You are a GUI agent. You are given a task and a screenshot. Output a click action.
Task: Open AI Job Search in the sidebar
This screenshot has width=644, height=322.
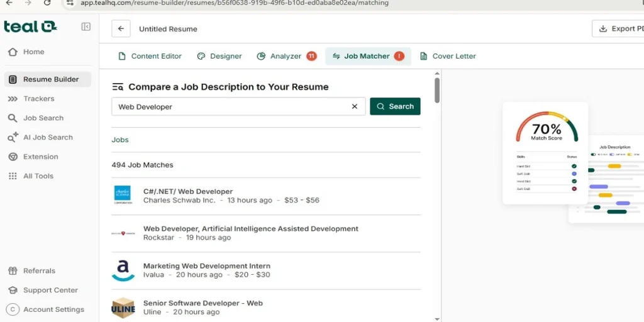pos(48,137)
